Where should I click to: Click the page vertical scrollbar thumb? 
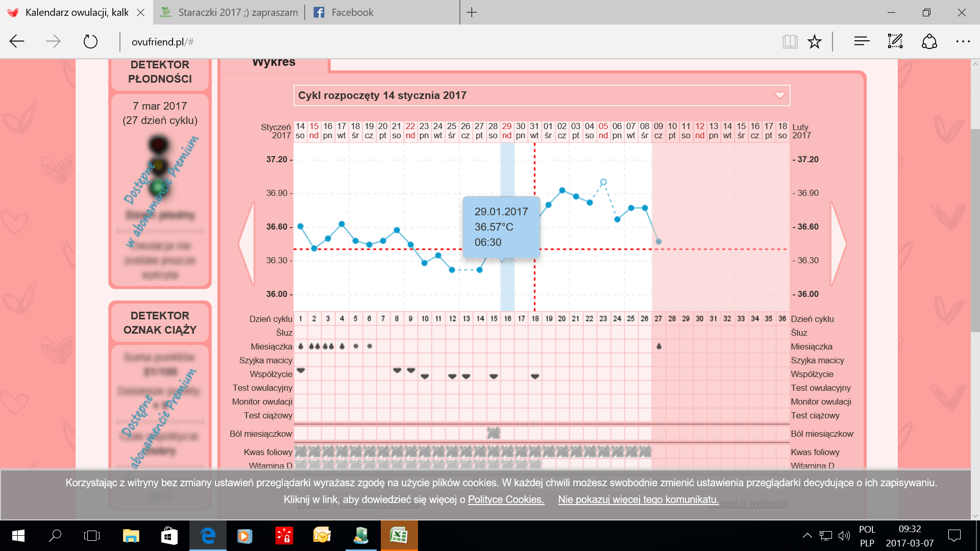pos(975,230)
